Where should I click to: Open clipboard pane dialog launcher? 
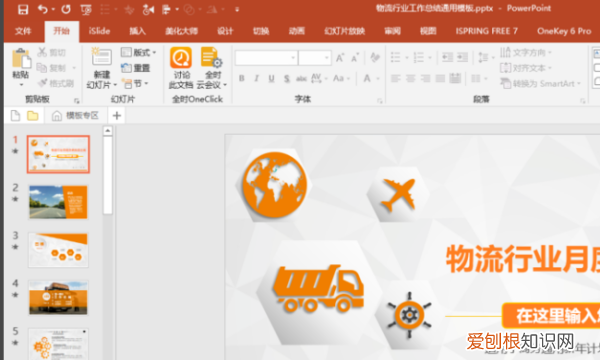[x=77, y=101]
